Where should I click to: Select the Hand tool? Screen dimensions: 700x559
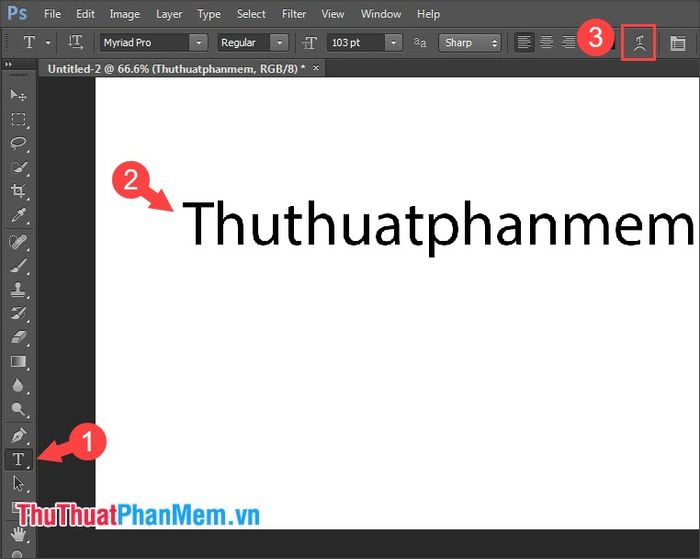pos(18,534)
